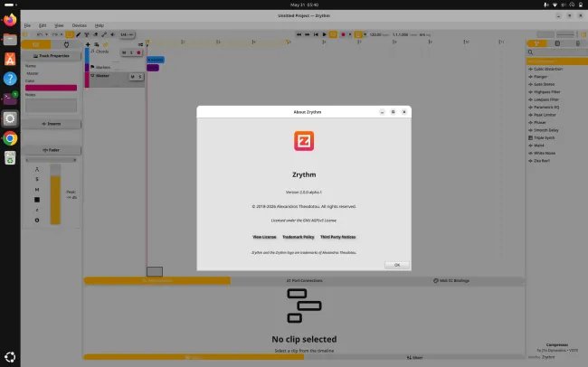Click the magenta track color swatch
Screen dimensions: 588x367
tap(51, 88)
